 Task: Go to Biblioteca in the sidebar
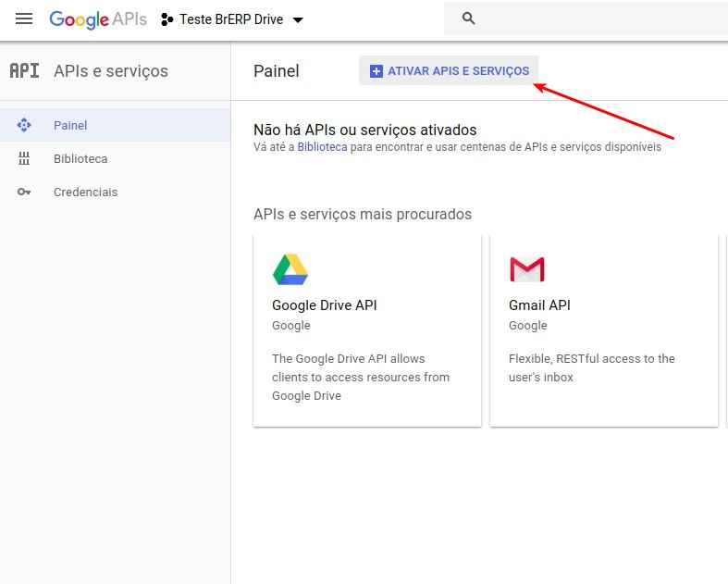coord(80,159)
